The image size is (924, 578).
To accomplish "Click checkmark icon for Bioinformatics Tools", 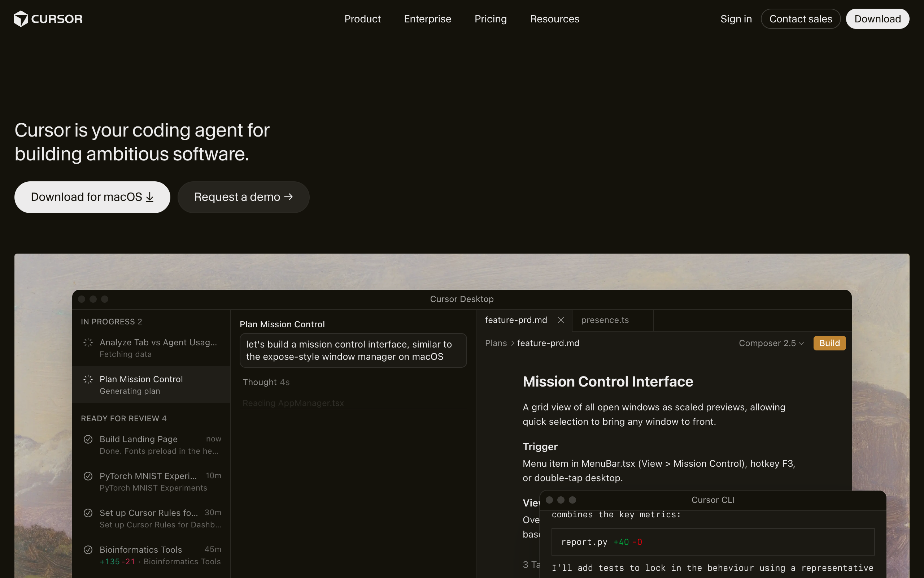I will (x=88, y=550).
